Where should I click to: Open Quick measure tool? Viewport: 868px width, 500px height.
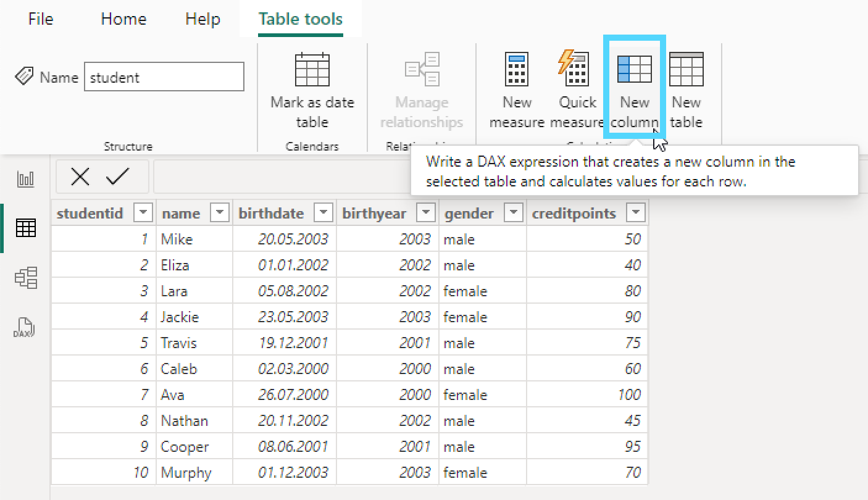(x=576, y=69)
